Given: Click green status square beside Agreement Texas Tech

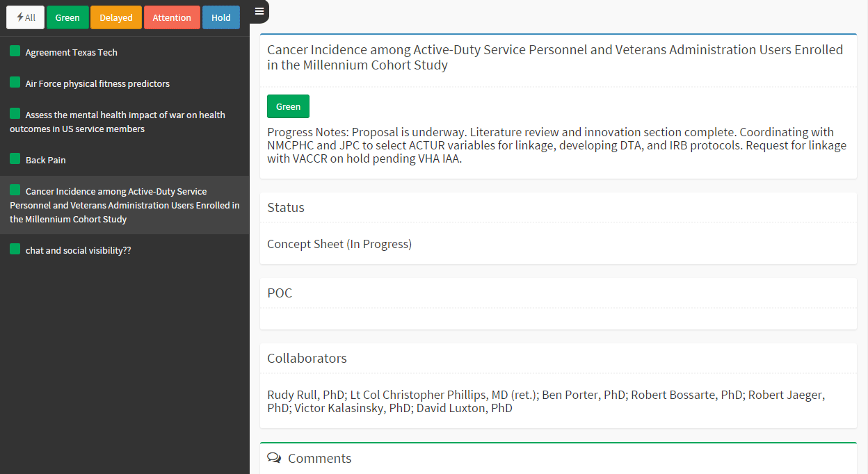Looking at the screenshot, I should (15, 51).
